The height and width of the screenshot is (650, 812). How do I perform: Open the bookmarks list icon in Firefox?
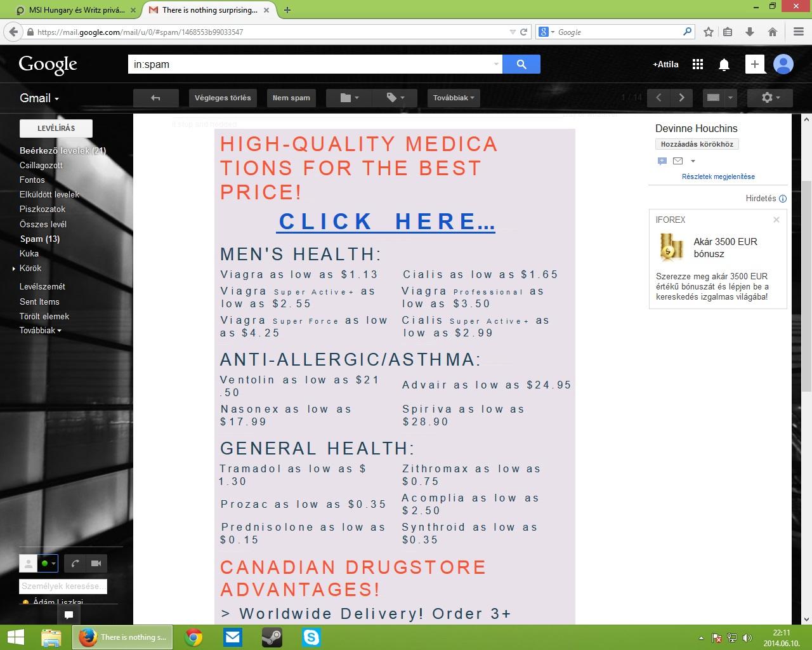[x=728, y=32]
